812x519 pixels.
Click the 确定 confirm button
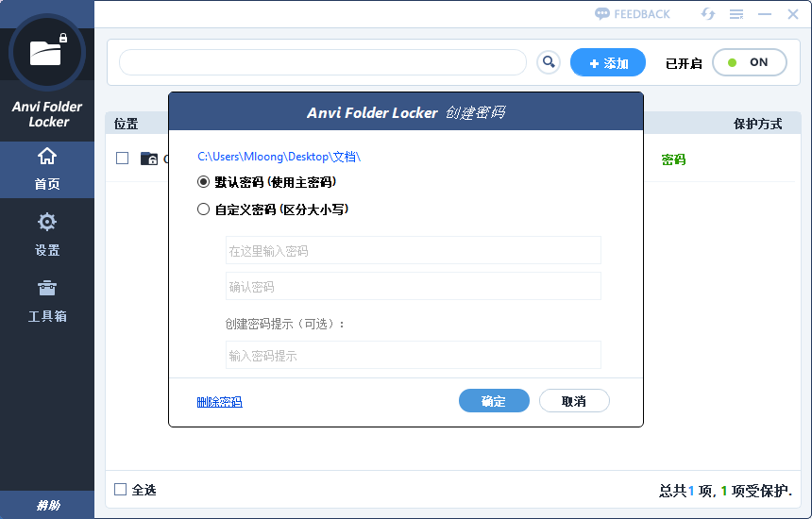click(494, 401)
